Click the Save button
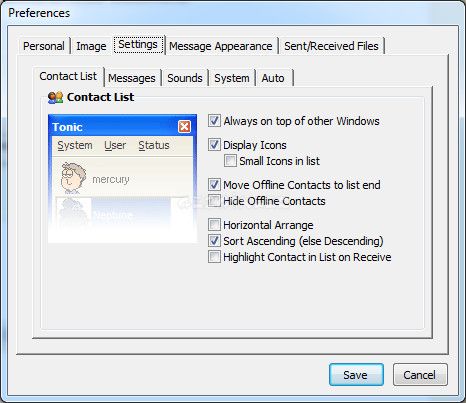The image size is (466, 403). 356,375
